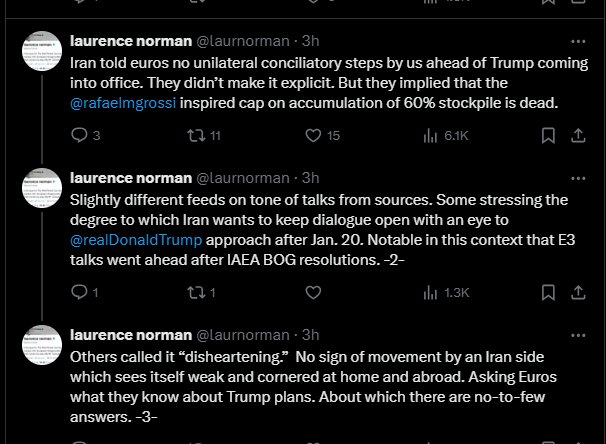Open more options on first tweet
This screenshot has height=444, width=606.
pyautogui.click(x=578, y=41)
